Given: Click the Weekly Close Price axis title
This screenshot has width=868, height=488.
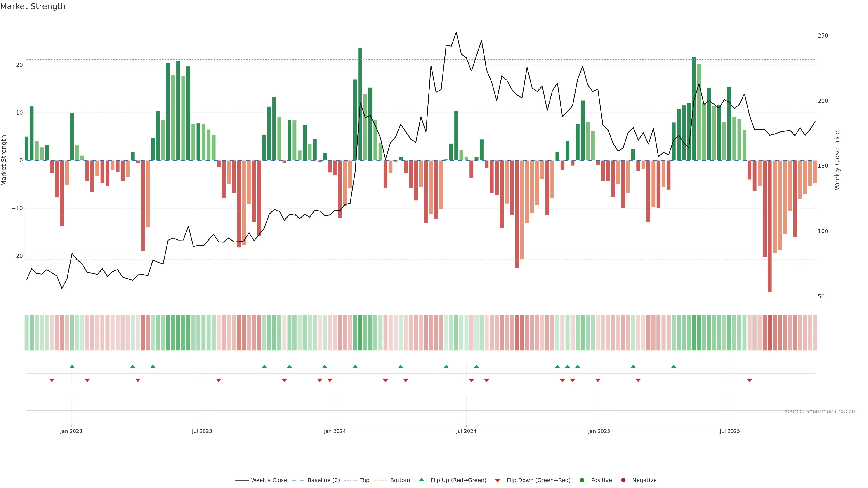Looking at the screenshot, I should click(837, 160).
